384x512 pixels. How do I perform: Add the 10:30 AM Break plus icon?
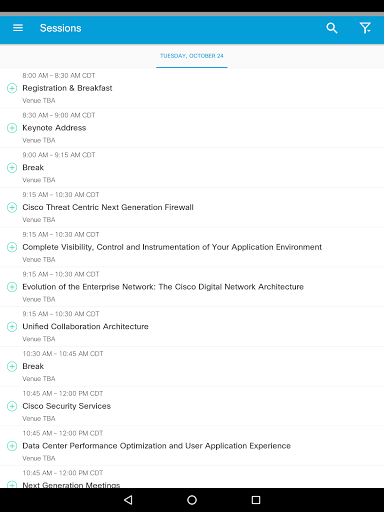pos(12,366)
